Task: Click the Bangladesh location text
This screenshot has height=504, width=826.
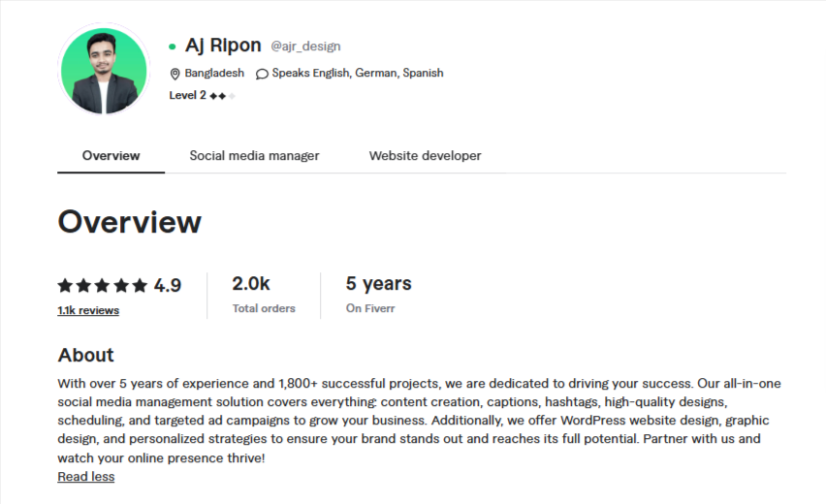Action: (214, 73)
